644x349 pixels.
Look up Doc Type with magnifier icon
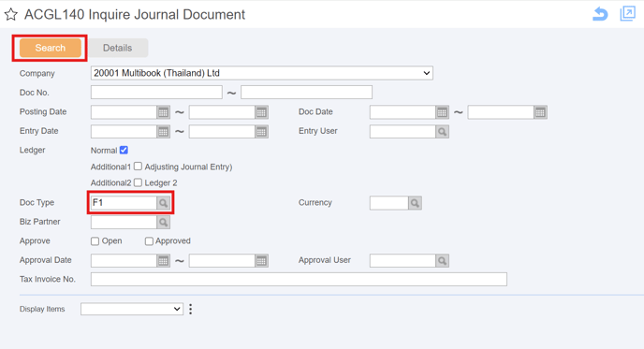coord(164,203)
